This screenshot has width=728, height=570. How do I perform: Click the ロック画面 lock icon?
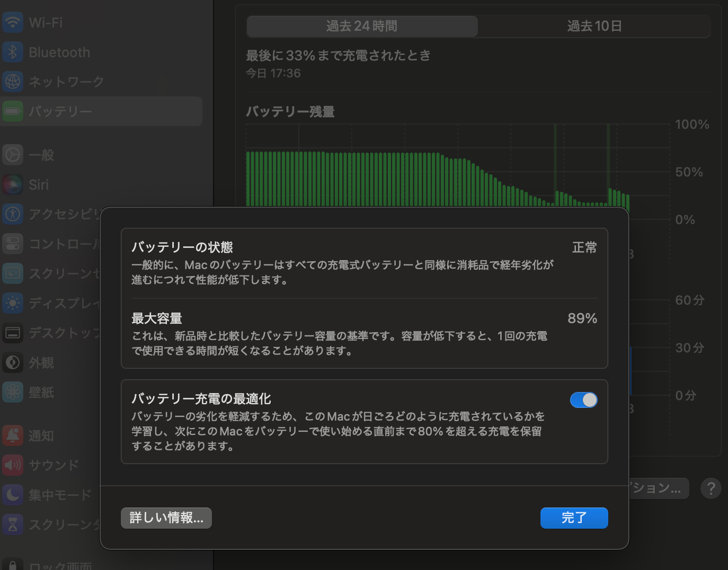click(x=13, y=564)
